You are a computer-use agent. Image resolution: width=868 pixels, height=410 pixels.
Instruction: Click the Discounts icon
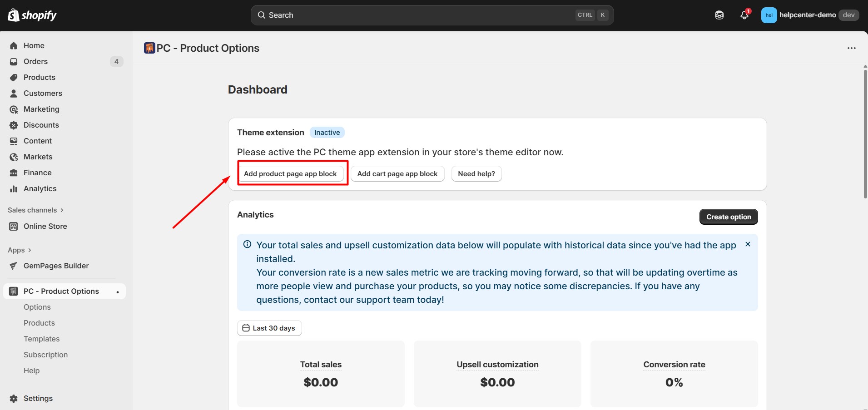(x=14, y=125)
